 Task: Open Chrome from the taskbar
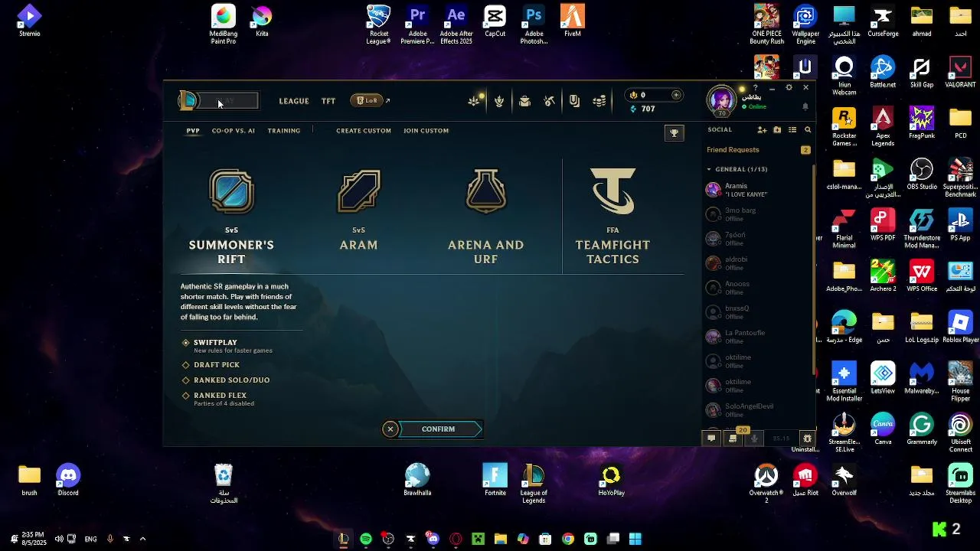click(x=568, y=539)
